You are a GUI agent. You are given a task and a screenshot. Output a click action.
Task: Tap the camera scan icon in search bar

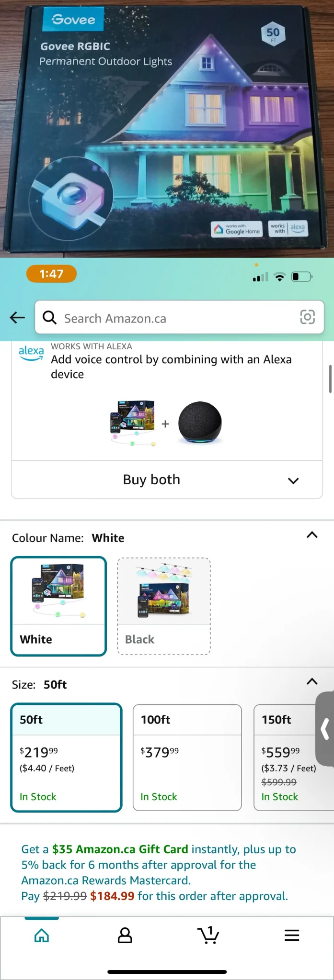(307, 317)
